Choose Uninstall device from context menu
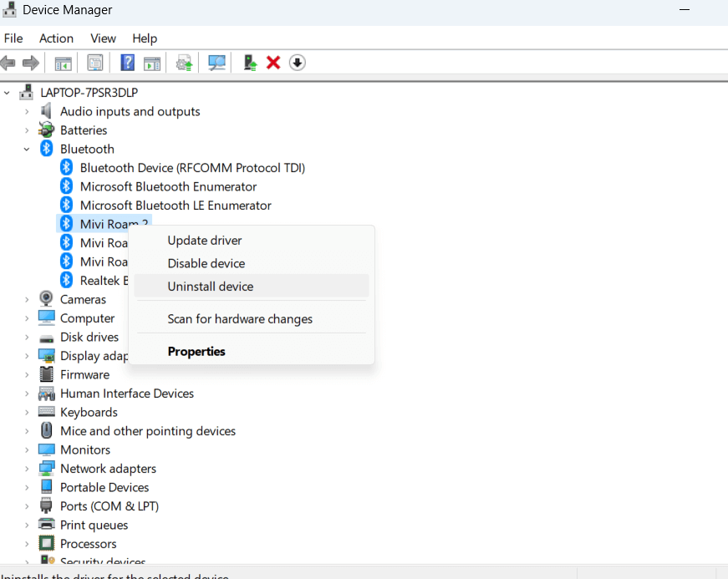Image resolution: width=728 pixels, height=579 pixels. pos(211,286)
